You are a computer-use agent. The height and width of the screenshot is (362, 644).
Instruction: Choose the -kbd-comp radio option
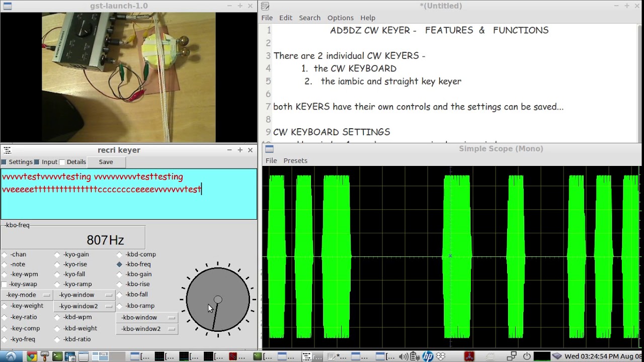click(120, 254)
